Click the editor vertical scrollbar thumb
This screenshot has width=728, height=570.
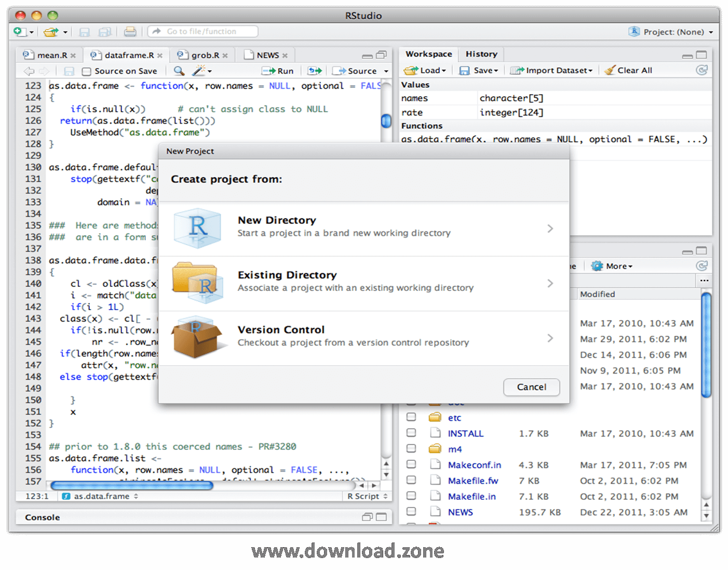click(386, 121)
